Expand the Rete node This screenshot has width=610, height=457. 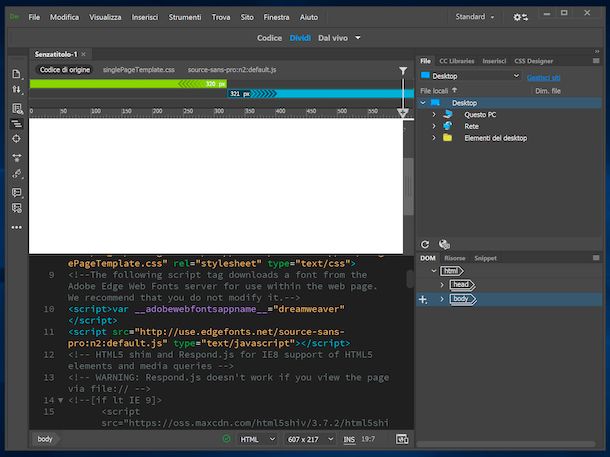pyautogui.click(x=434, y=126)
